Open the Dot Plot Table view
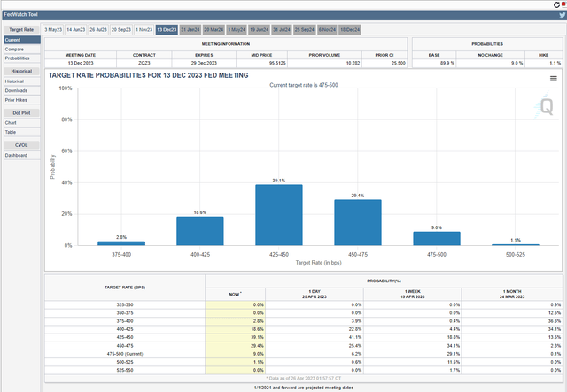 point(11,132)
